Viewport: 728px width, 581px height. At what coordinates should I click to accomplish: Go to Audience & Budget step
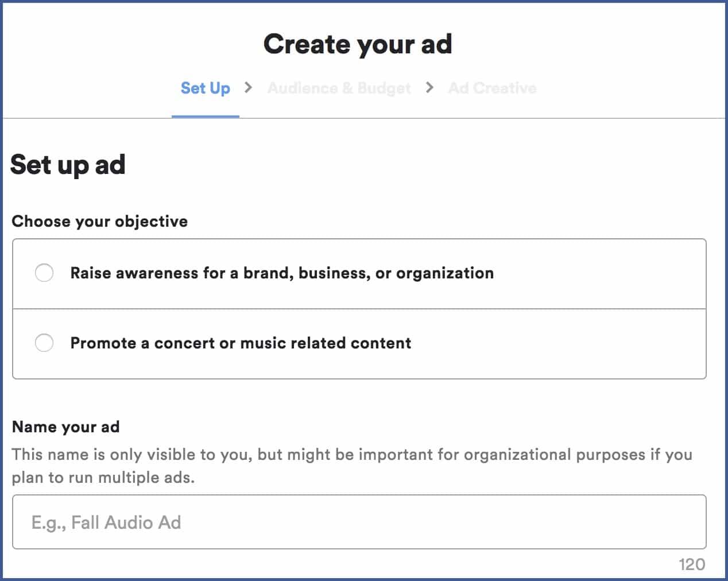[x=339, y=88]
